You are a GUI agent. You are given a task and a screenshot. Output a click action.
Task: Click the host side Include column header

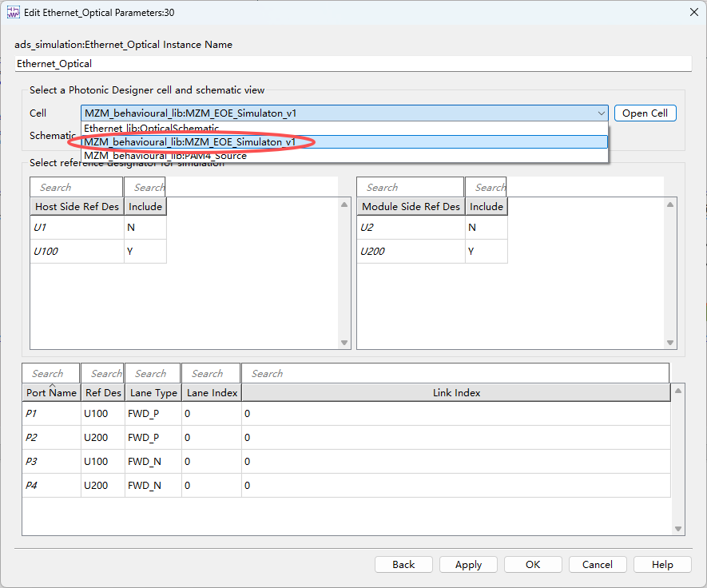pos(145,207)
